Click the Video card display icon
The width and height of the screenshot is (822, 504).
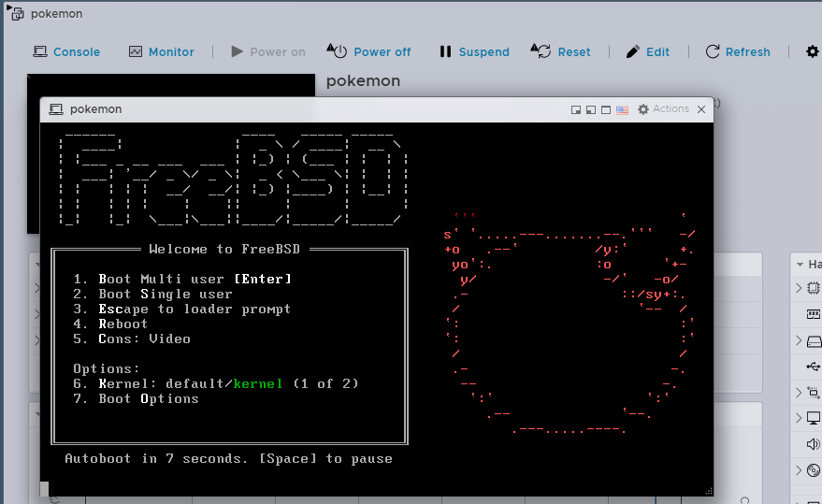[x=814, y=418]
